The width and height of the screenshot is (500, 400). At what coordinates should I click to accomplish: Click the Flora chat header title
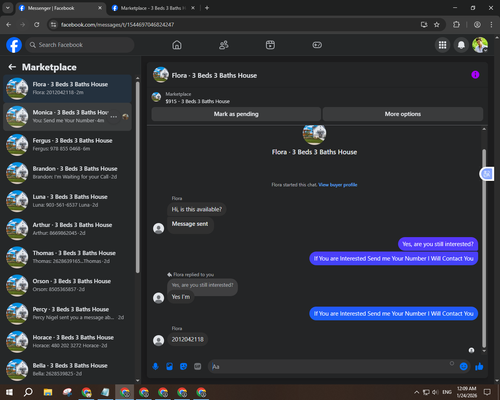pyautogui.click(x=214, y=76)
